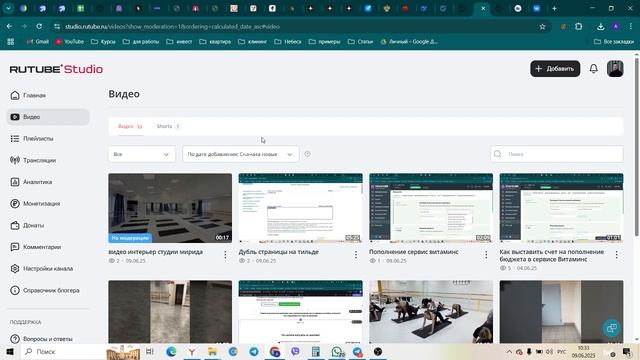Open the для работы bookmarks folder

pyautogui.click(x=141, y=42)
